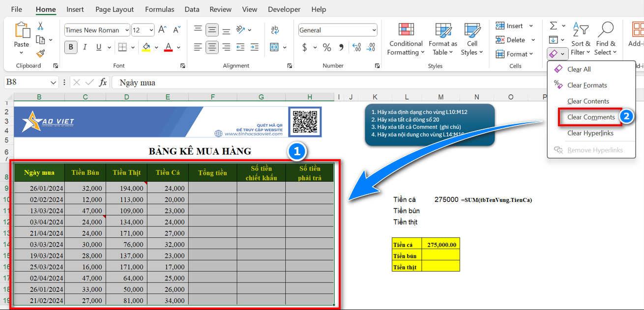
Task: Click the Increase Indent icon
Action: pyautogui.click(x=255, y=47)
